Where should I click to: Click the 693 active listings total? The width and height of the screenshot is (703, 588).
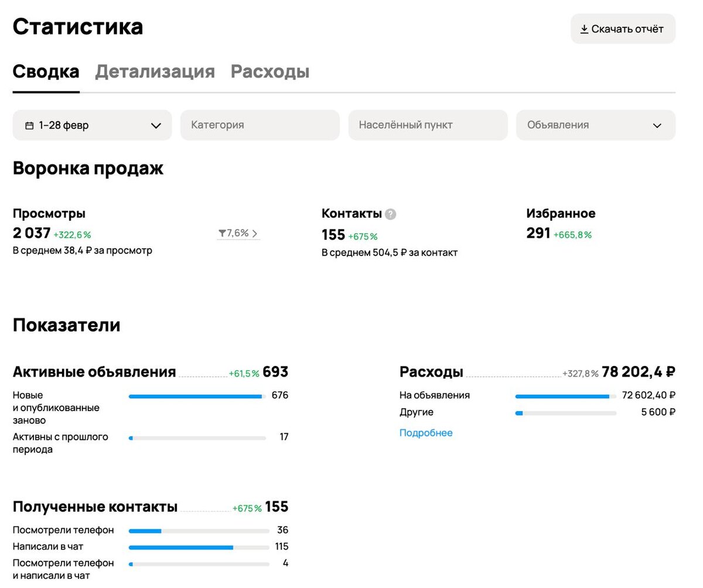[x=275, y=372]
